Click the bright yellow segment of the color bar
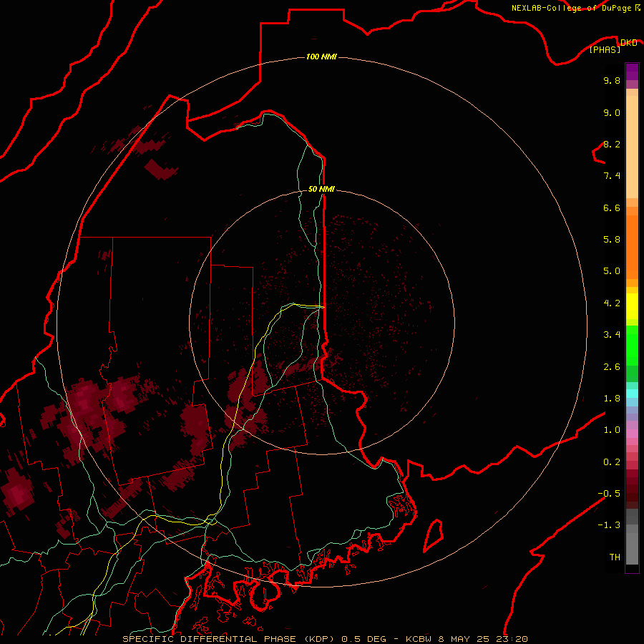This screenshot has width=644, height=644. (632, 306)
